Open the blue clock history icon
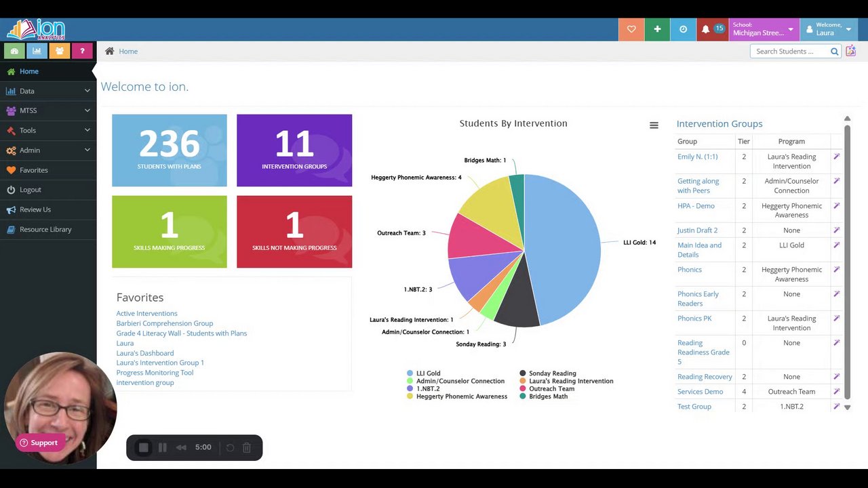This screenshot has height=488, width=868. coord(683,29)
